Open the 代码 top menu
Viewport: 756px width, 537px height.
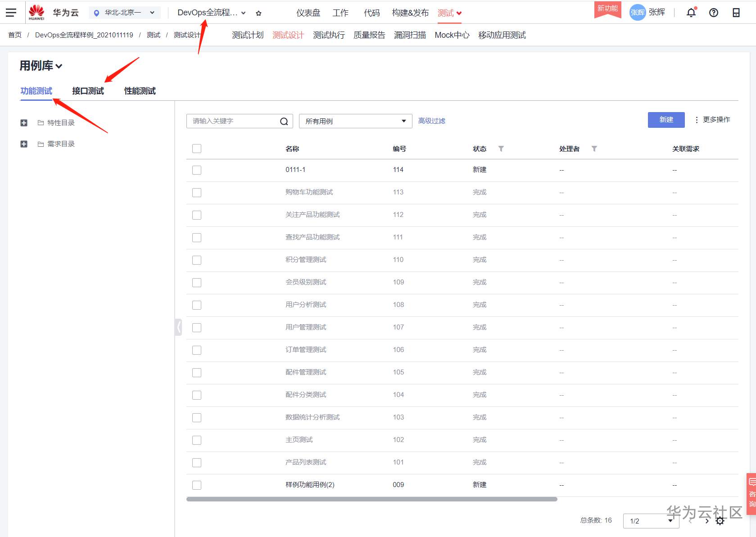[372, 13]
